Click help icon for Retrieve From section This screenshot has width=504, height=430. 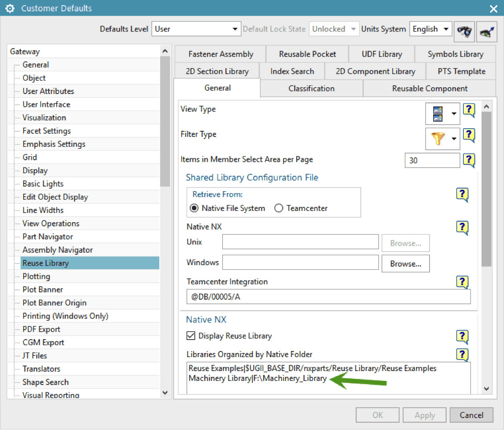[462, 195]
